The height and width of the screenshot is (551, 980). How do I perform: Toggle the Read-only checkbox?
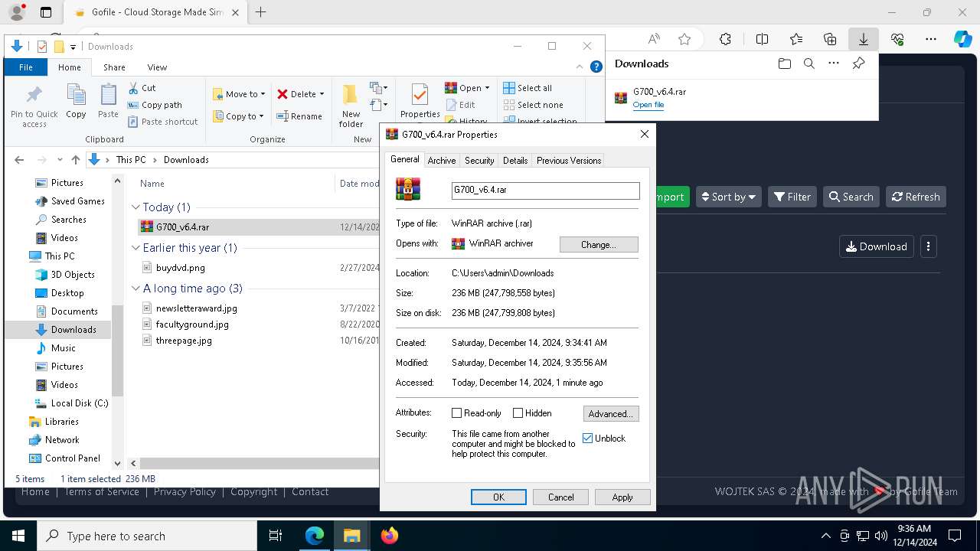click(457, 413)
